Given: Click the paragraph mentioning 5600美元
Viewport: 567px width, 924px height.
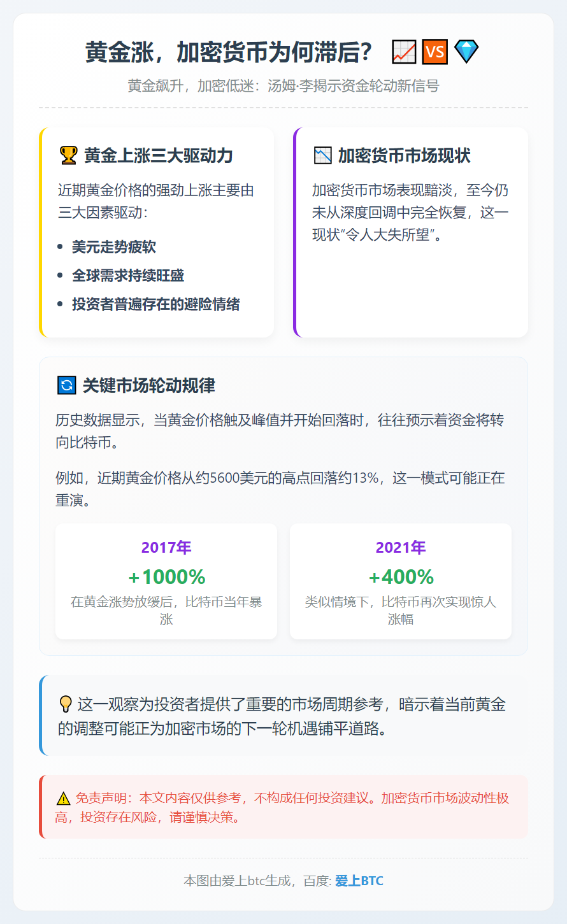Looking at the screenshot, I should pos(280,489).
